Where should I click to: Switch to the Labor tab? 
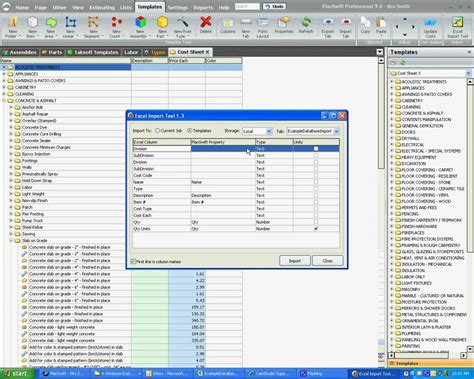point(131,52)
